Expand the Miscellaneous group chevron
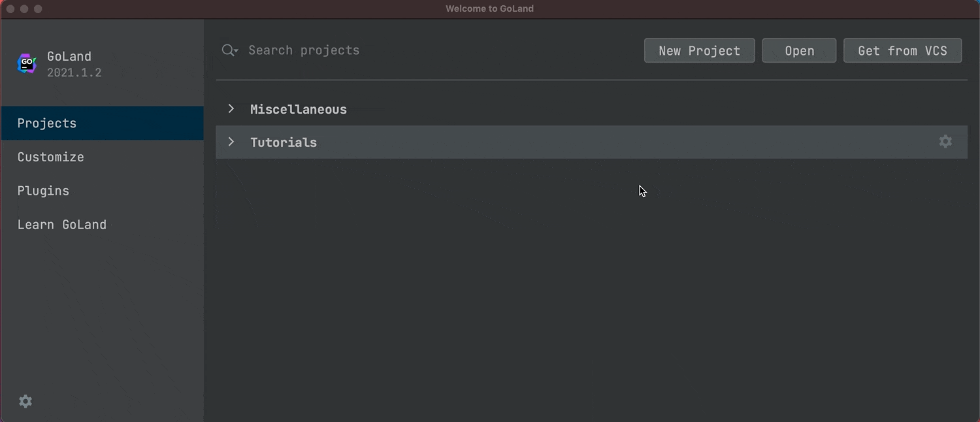980x422 pixels. pos(231,108)
